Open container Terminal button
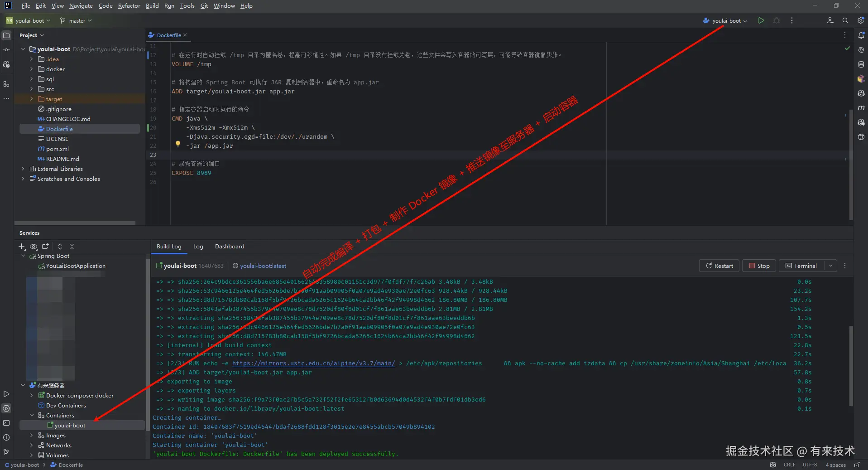 pos(801,266)
